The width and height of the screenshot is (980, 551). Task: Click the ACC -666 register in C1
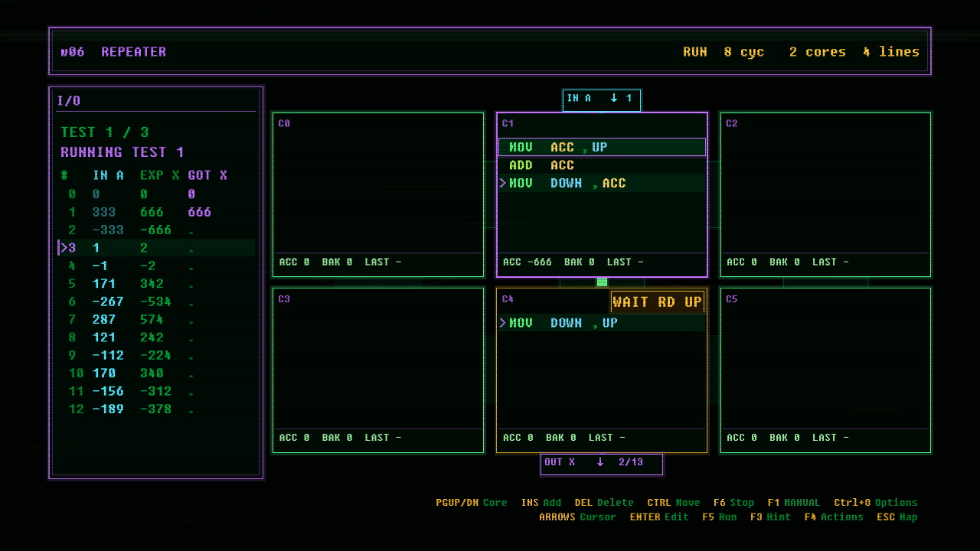pyautogui.click(x=527, y=262)
